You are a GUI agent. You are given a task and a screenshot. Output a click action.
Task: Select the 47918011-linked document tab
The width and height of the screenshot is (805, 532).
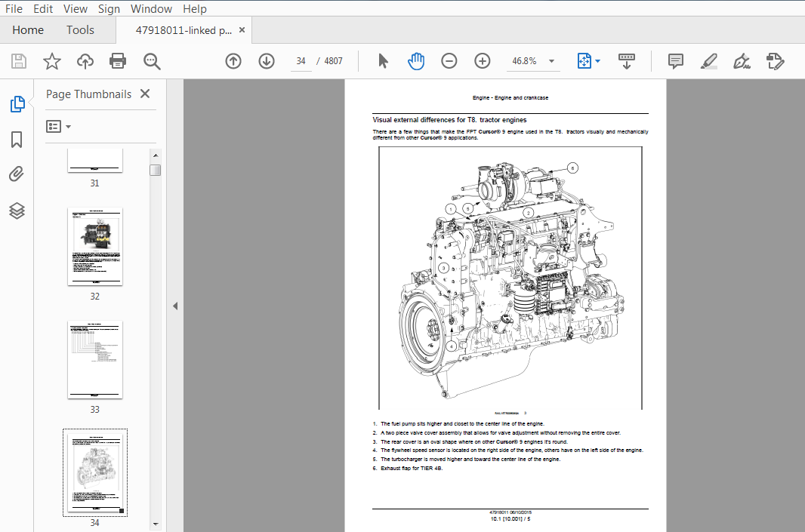pos(184,30)
